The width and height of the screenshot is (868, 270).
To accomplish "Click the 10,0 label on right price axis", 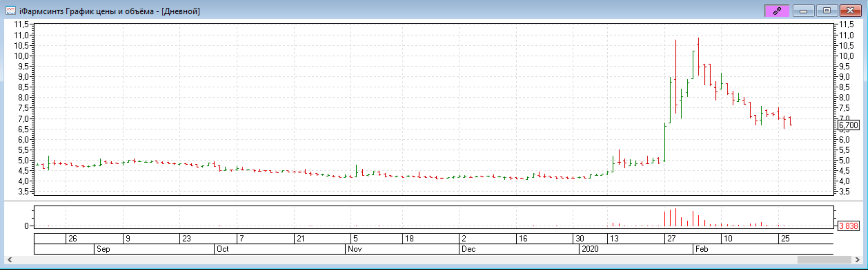I will point(847,56).
